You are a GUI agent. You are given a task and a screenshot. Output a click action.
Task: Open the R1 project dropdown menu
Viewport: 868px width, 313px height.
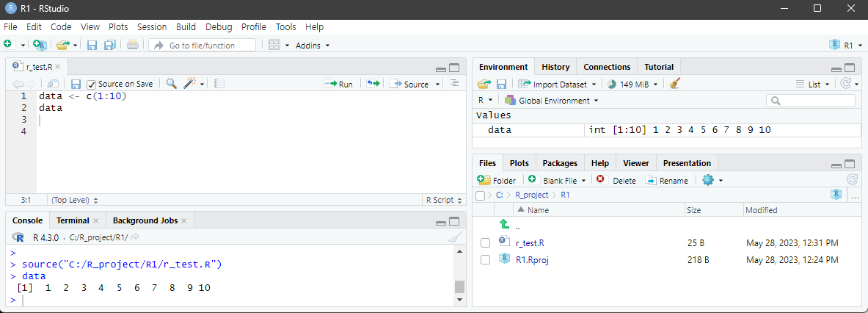pos(847,46)
